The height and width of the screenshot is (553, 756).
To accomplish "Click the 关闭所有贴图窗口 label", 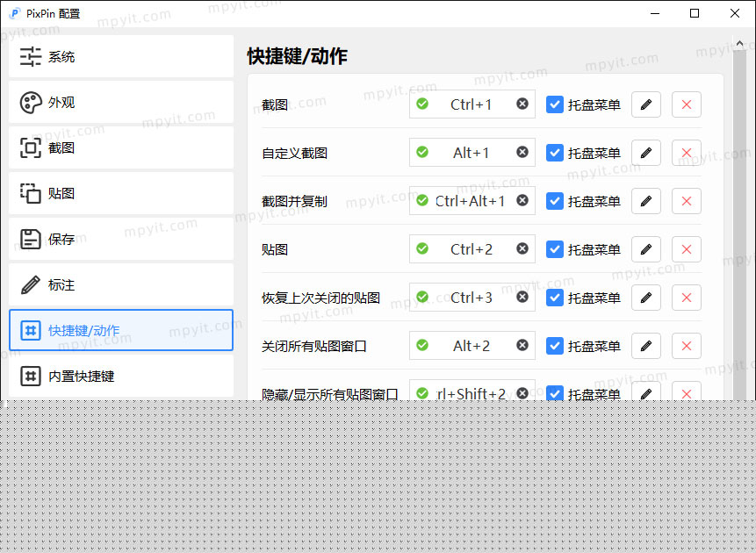I will tap(314, 346).
